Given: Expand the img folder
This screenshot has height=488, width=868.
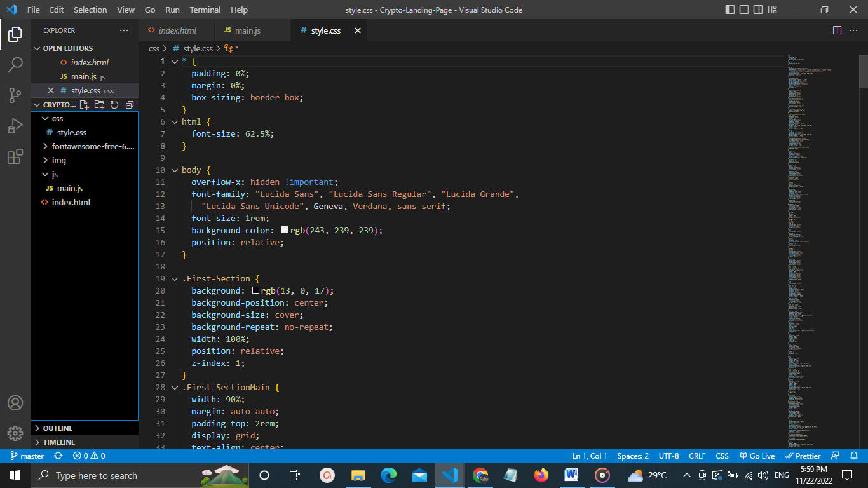Looking at the screenshot, I should [58, 160].
